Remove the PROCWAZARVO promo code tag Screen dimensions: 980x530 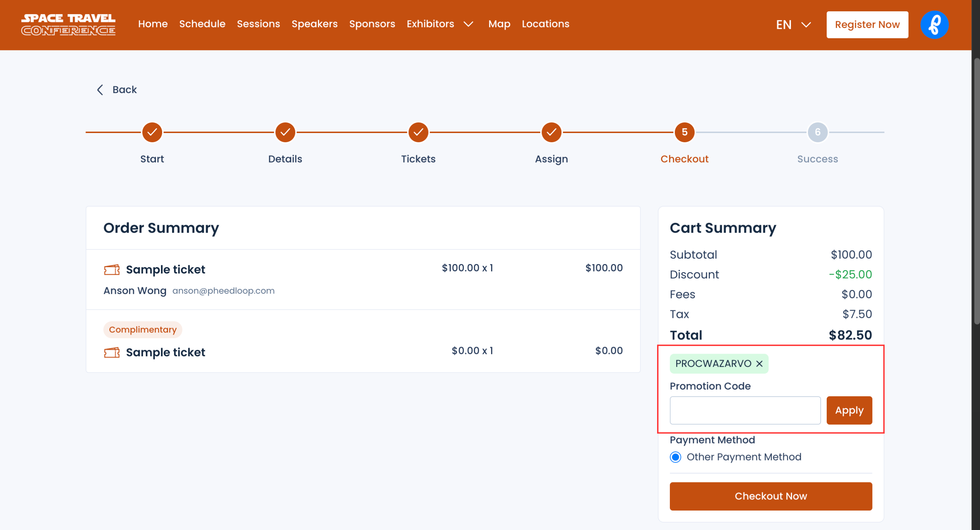pyautogui.click(x=759, y=364)
